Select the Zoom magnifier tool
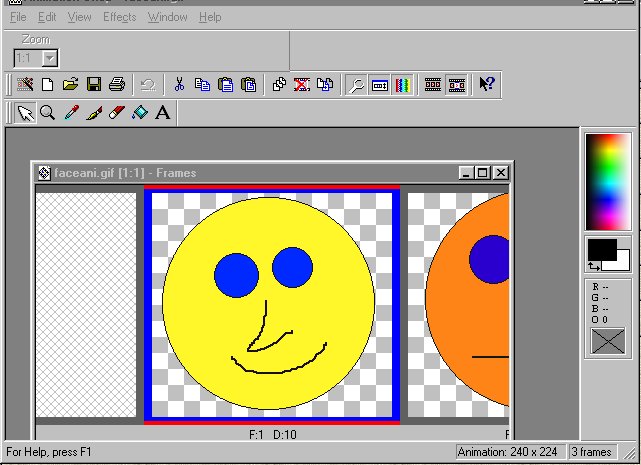Image resolution: width=641 pixels, height=465 pixels. click(x=48, y=112)
